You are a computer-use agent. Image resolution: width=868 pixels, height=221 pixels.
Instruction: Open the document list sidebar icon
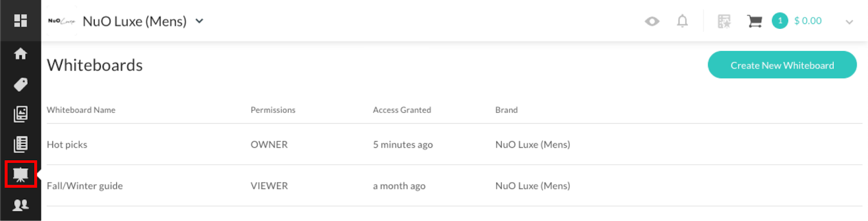click(x=21, y=144)
